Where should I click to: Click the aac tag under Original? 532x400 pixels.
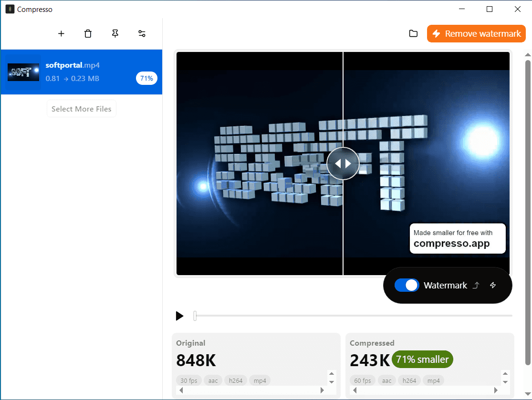point(213,380)
